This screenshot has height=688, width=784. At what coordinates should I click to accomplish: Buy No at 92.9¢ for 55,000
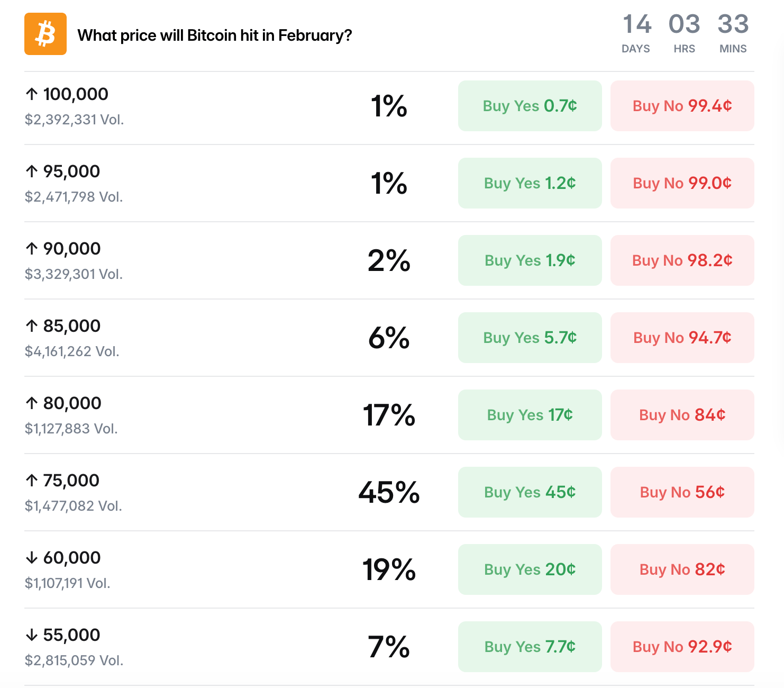[x=682, y=647]
